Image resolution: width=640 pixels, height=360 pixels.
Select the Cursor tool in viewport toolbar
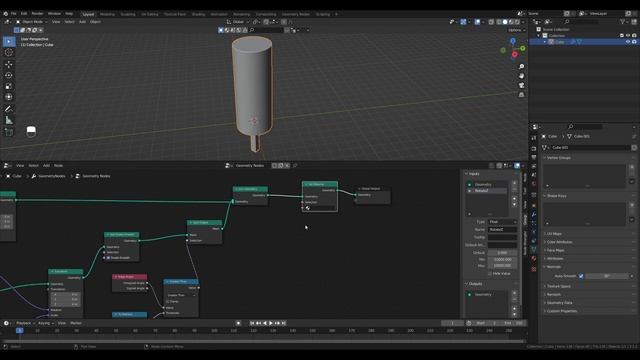point(9,52)
